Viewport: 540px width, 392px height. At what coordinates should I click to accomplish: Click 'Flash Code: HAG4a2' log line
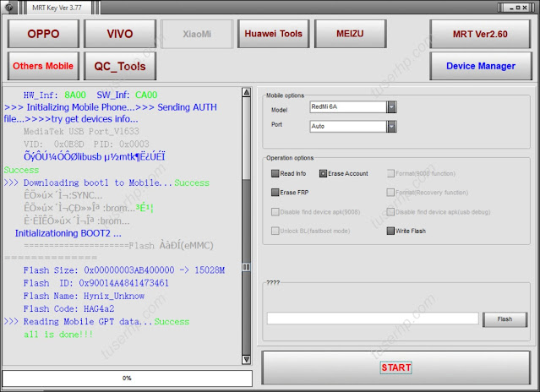tap(69, 308)
